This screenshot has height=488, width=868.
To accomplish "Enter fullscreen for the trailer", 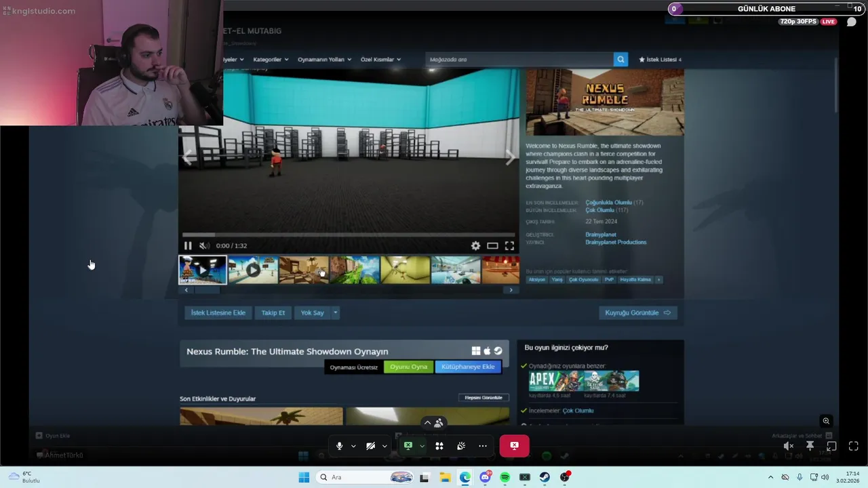I will click(x=509, y=246).
